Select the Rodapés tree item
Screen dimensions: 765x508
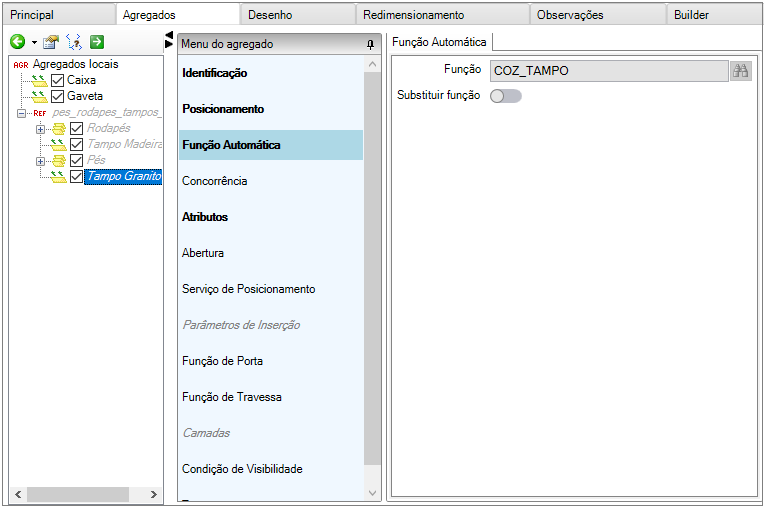point(109,128)
